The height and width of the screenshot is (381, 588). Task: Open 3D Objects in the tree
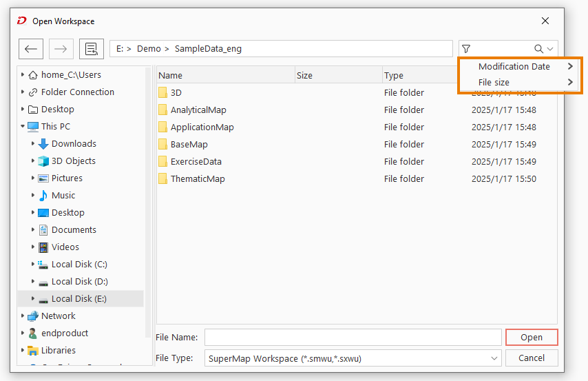tap(73, 161)
